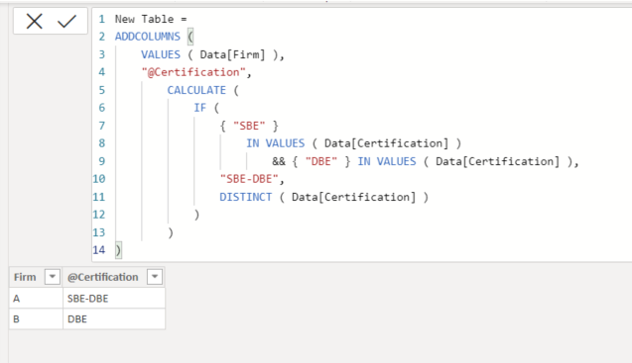Screen dimensions: 632x363
Task: Click the DISTINCT keyword on line 11
Action: click(x=245, y=197)
